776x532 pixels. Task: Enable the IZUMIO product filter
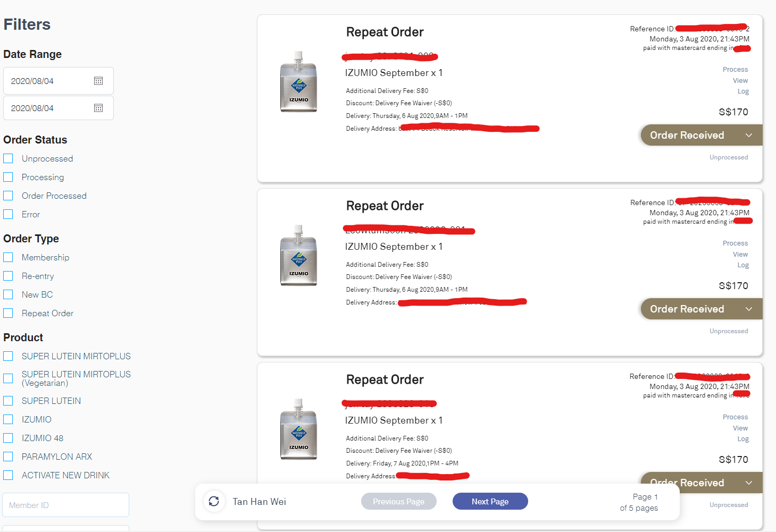(8, 419)
